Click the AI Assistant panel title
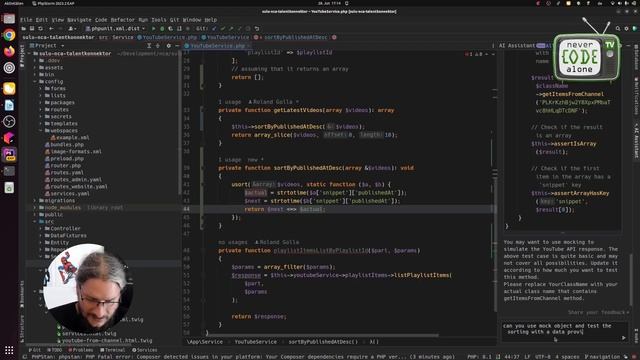This screenshot has width=640, height=360. click(x=516, y=46)
